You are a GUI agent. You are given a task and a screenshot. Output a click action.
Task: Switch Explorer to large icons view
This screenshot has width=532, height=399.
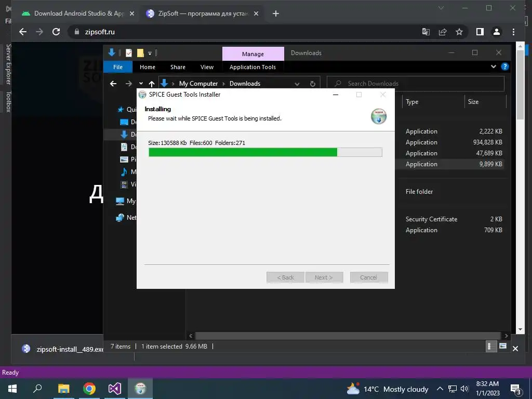click(503, 346)
